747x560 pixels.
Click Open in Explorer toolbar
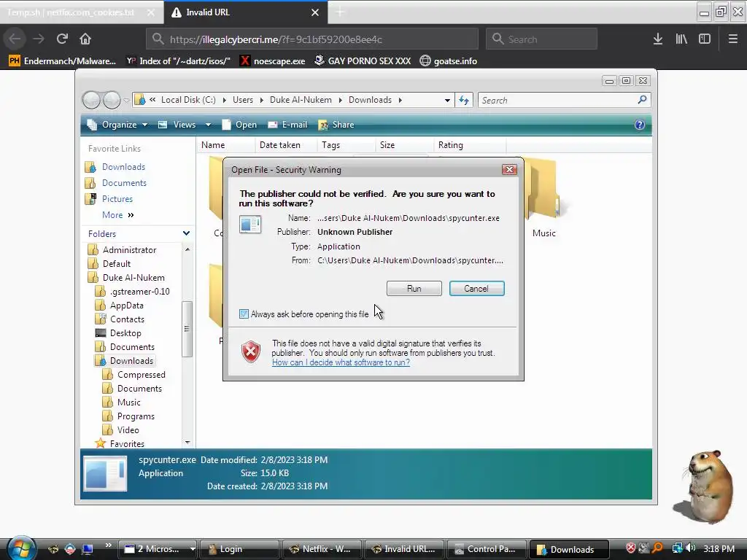239,125
